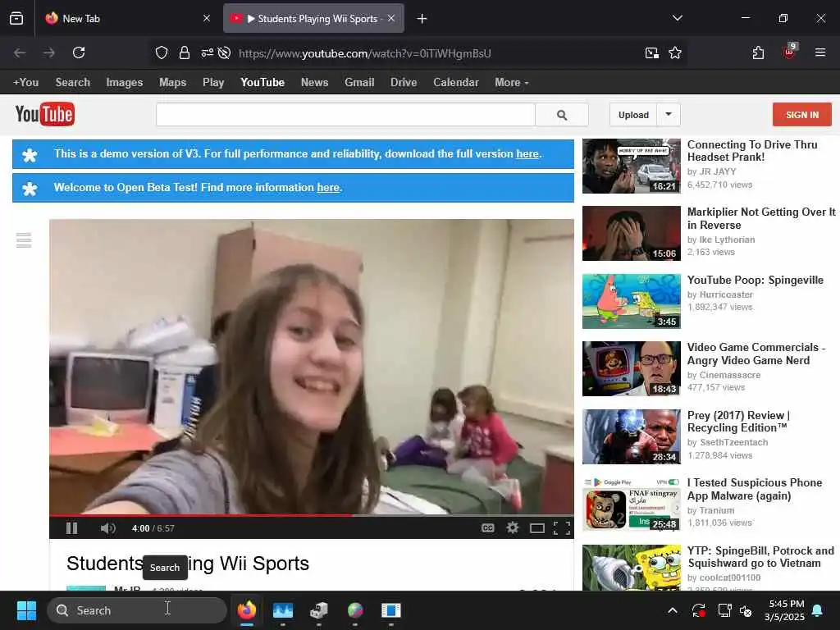Open Images in the Google bar
840x630 pixels.
point(125,83)
